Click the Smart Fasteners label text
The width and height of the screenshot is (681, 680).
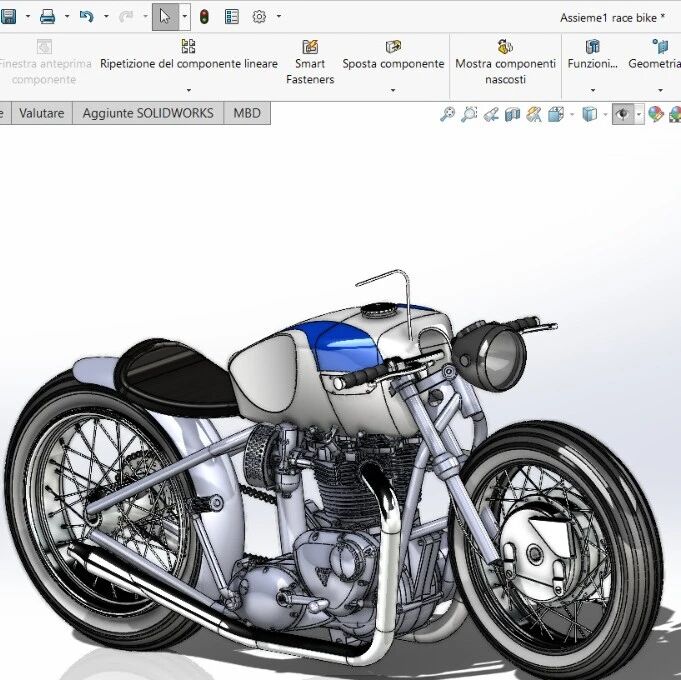pos(310,72)
